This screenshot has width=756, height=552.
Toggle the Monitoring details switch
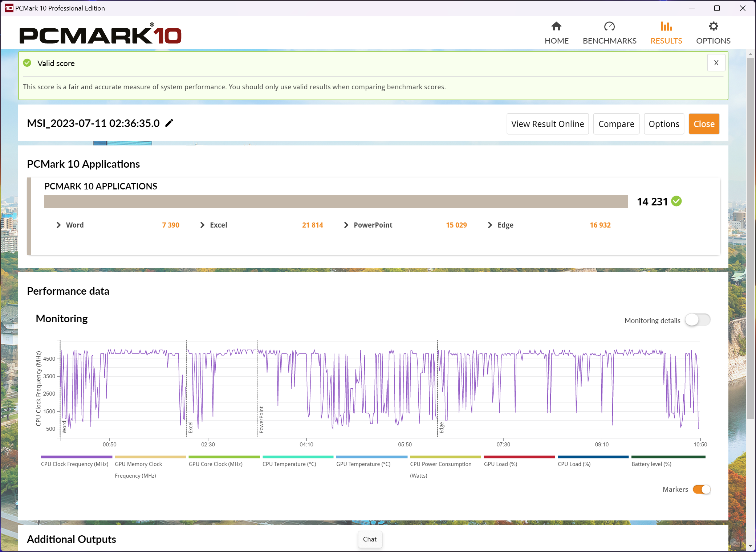tap(697, 320)
